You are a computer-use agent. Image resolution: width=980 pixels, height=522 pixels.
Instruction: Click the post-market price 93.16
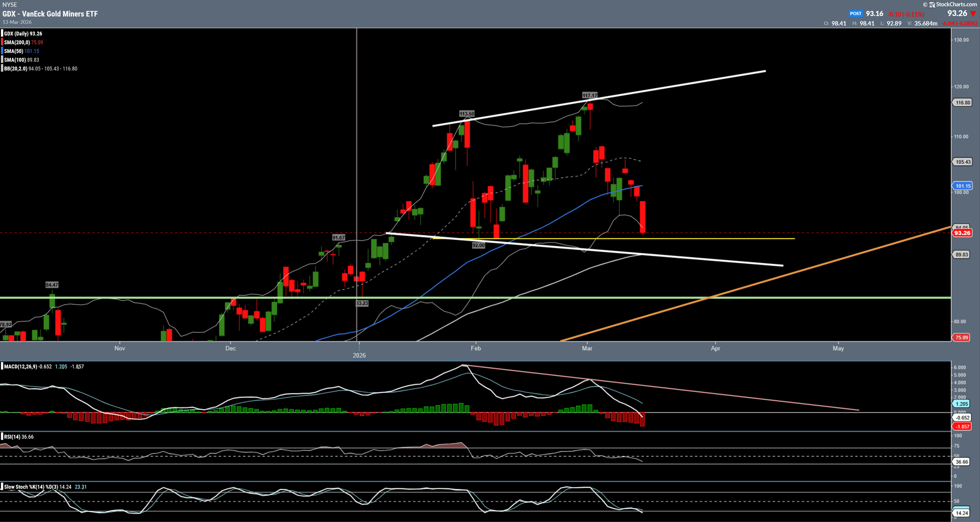(x=874, y=14)
